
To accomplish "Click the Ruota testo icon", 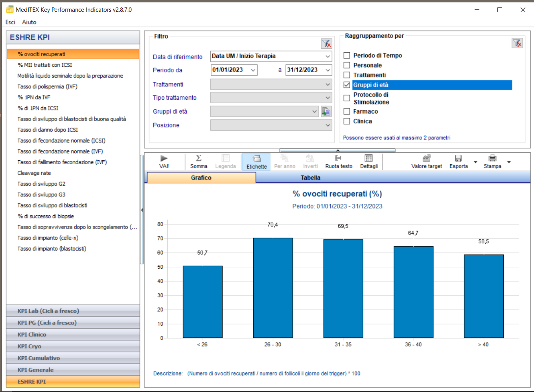I will pos(338,158).
